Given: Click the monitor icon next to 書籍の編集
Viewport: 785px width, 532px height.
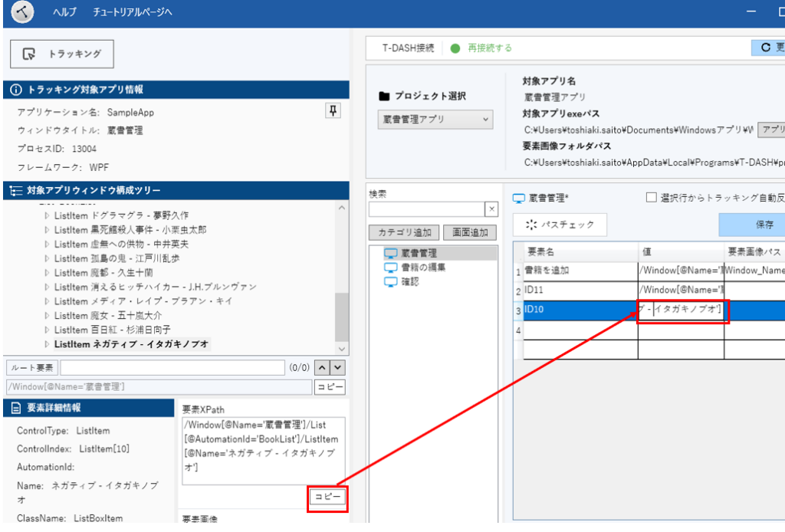Looking at the screenshot, I should (x=391, y=268).
